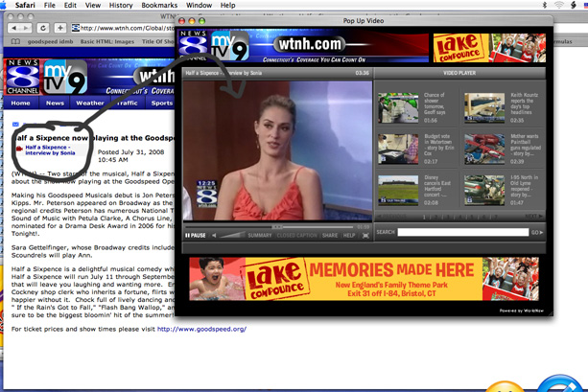Click SHARE in the video controls
The image size is (588, 392).
[x=330, y=235]
